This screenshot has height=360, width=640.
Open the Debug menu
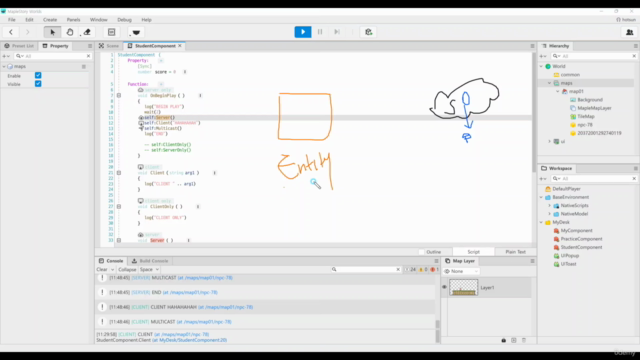coord(124,20)
